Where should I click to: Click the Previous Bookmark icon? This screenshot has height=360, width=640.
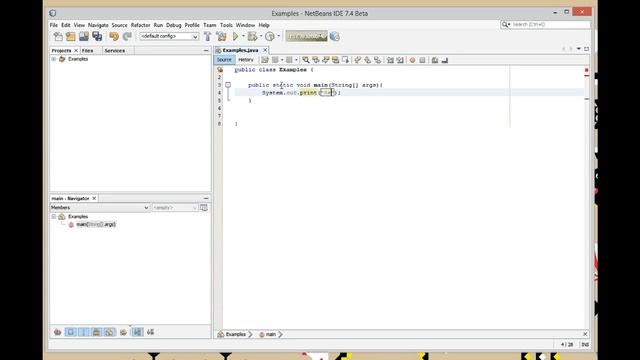[x=358, y=60]
